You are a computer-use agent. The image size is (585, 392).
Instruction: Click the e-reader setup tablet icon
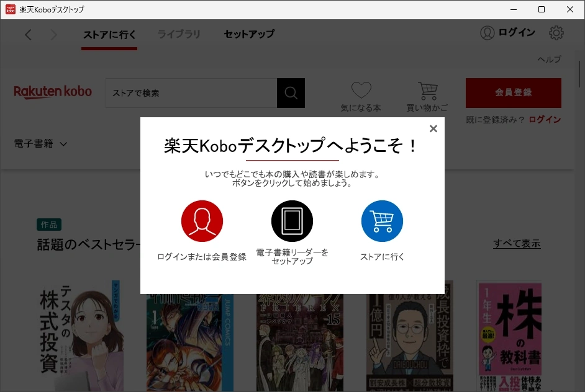pos(292,221)
